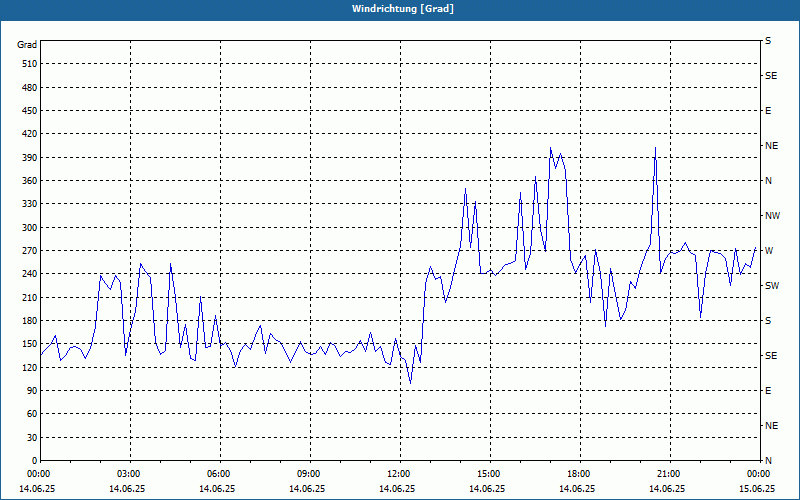Click the 12:00 time label

coord(398,474)
